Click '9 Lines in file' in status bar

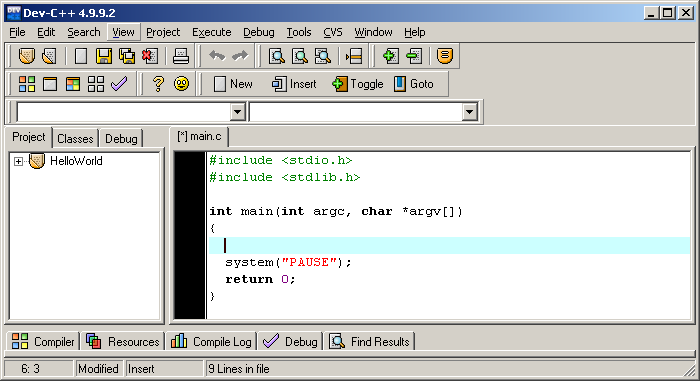(x=239, y=369)
